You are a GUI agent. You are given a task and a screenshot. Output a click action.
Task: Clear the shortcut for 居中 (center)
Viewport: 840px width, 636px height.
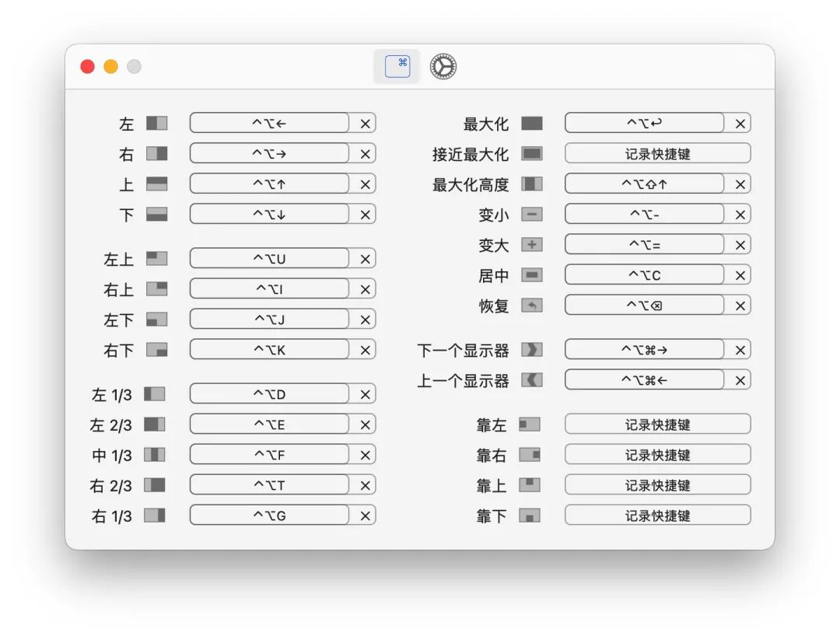pos(740,275)
